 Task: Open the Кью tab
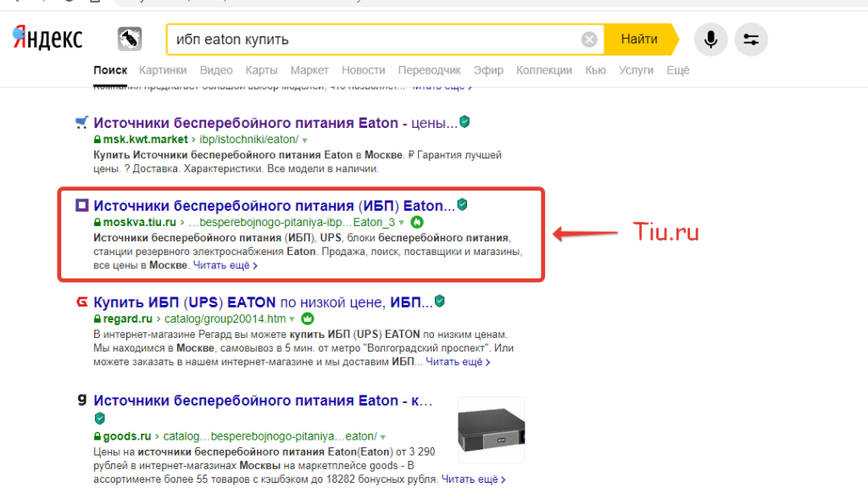[x=596, y=70]
